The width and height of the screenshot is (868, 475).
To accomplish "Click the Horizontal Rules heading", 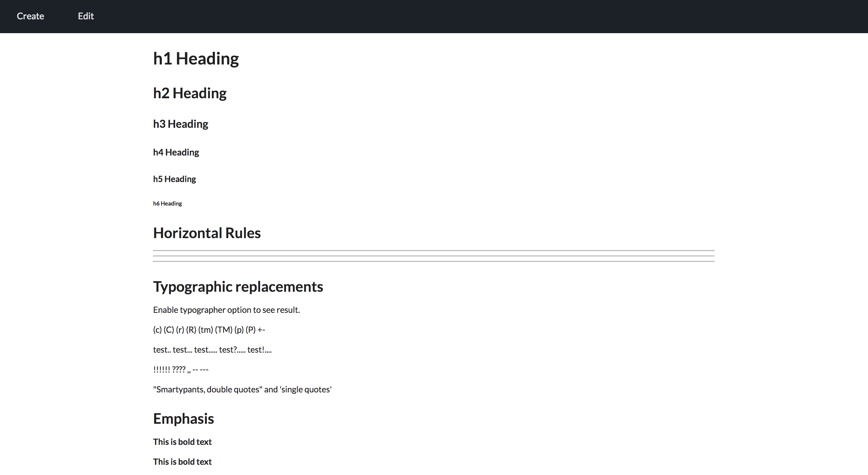I will [x=206, y=233].
